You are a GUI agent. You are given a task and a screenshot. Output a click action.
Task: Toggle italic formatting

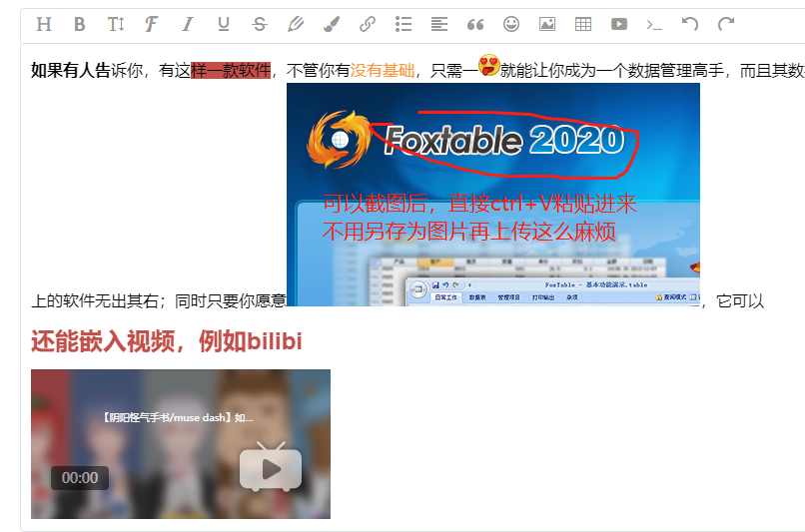[188, 24]
